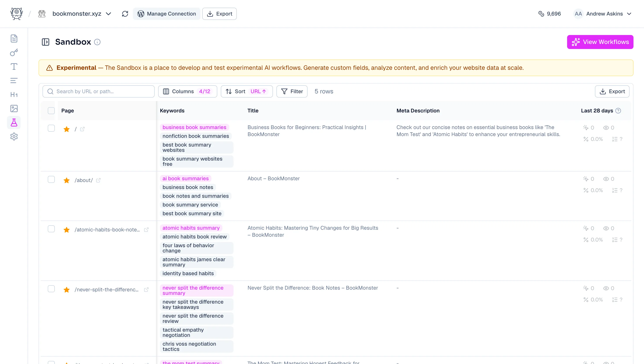Check the never-split-the-difference row checkbox
This screenshot has width=644, height=364.
point(51,289)
